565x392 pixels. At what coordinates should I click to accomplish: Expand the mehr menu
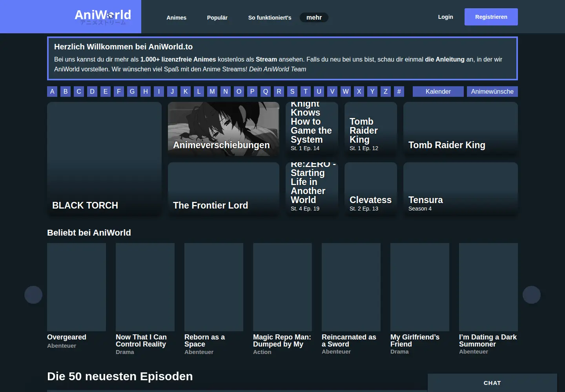point(314,17)
